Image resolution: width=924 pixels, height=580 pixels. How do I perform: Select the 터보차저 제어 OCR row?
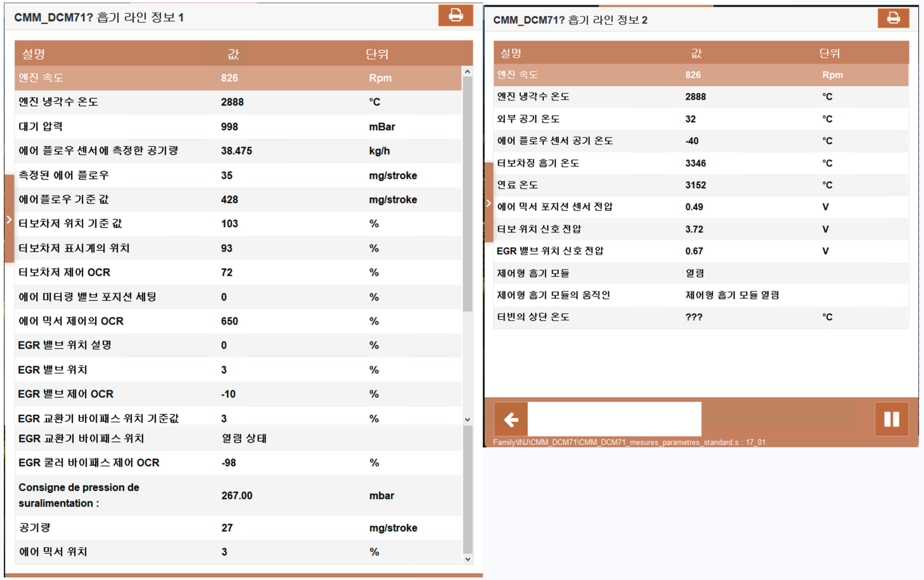click(238, 272)
